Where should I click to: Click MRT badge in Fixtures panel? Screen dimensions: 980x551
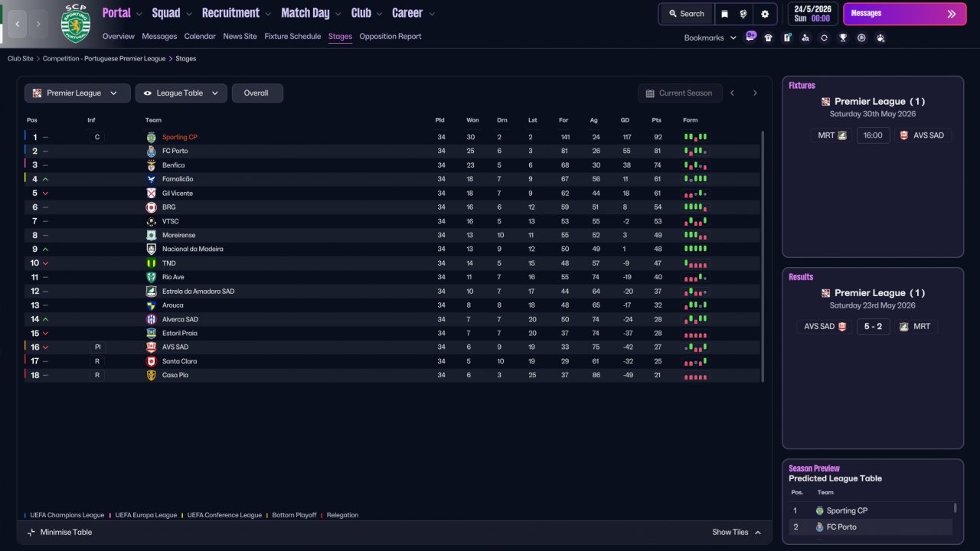tap(842, 135)
